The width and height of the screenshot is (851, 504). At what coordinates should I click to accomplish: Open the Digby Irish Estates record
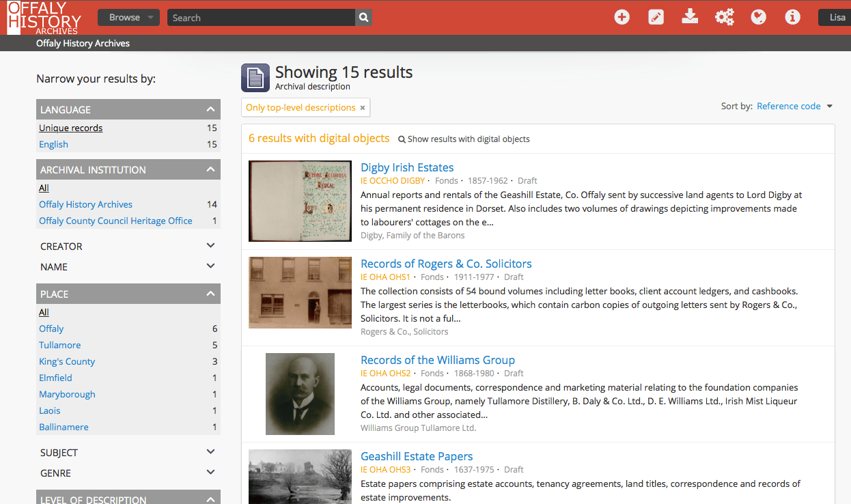click(x=406, y=167)
